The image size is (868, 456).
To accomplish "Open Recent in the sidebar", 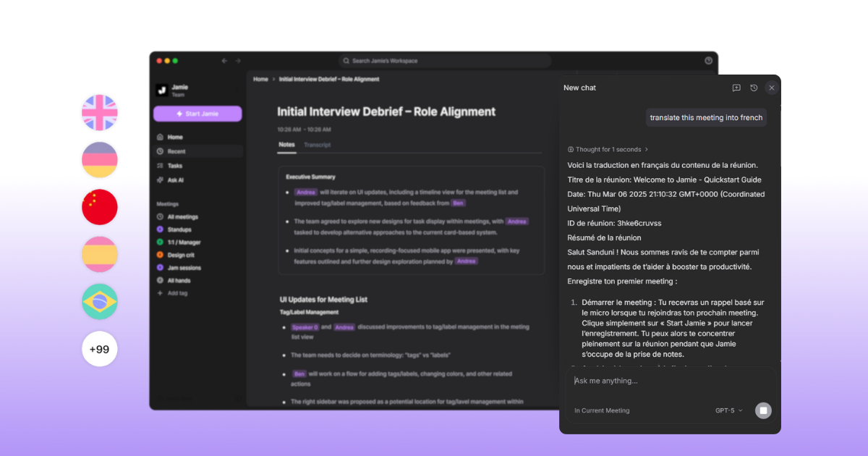I will pos(197,151).
